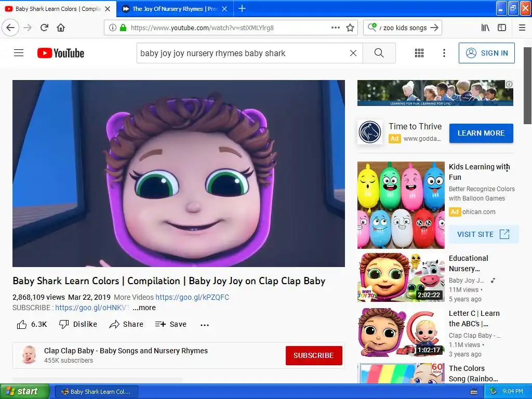Screen dimensions: 532x399
Task: Open the Firefox hamburger menu
Action: pyautogui.click(x=522, y=28)
